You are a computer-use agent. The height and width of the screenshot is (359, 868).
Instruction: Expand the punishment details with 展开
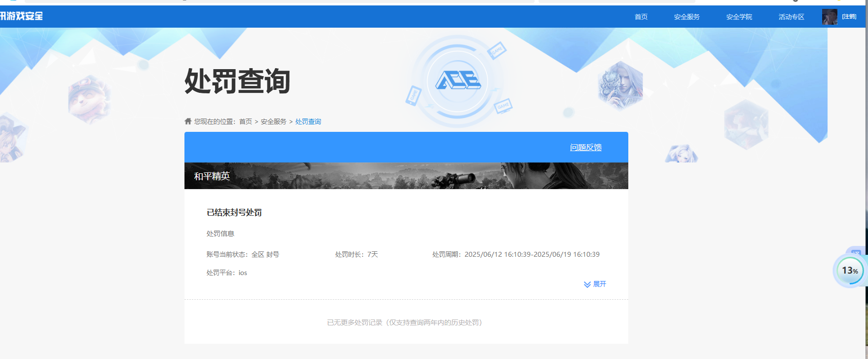coord(595,284)
